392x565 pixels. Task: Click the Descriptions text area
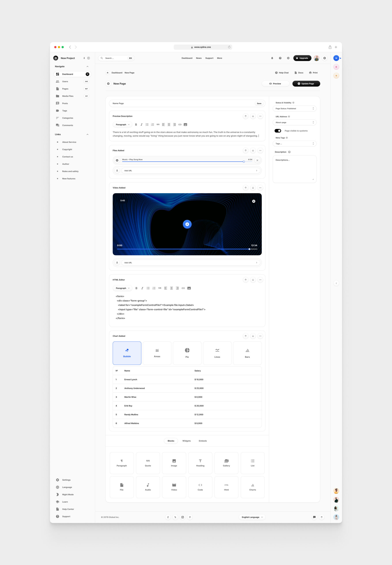point(294,169)
